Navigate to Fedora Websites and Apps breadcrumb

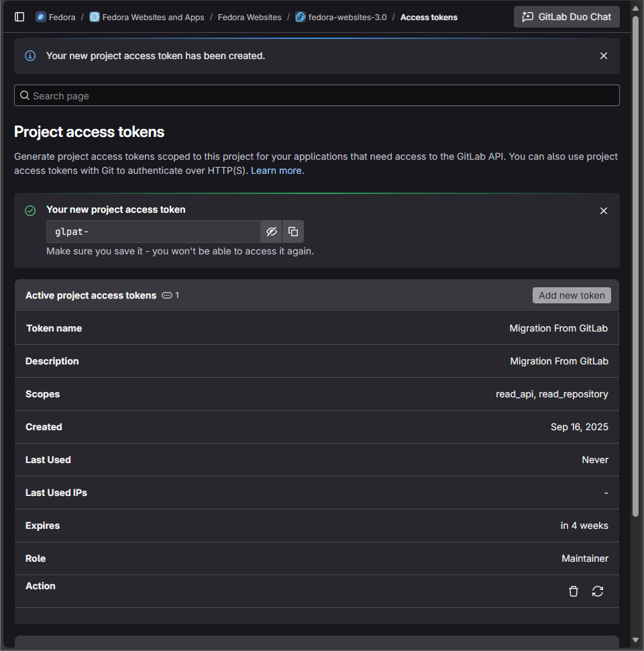pos(153,17)
